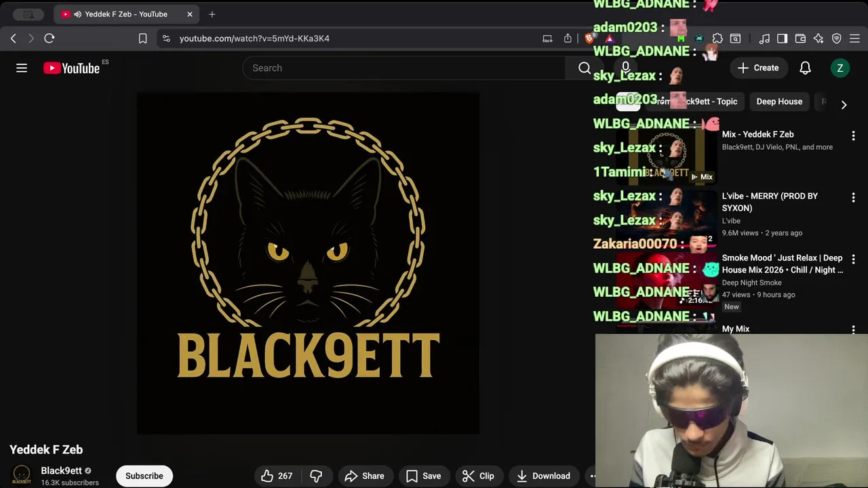Image resolution: width=868 pixels, height=488 pixels.
Task: Open Brave VPN shield icon
Action: [x=837, y=39]
